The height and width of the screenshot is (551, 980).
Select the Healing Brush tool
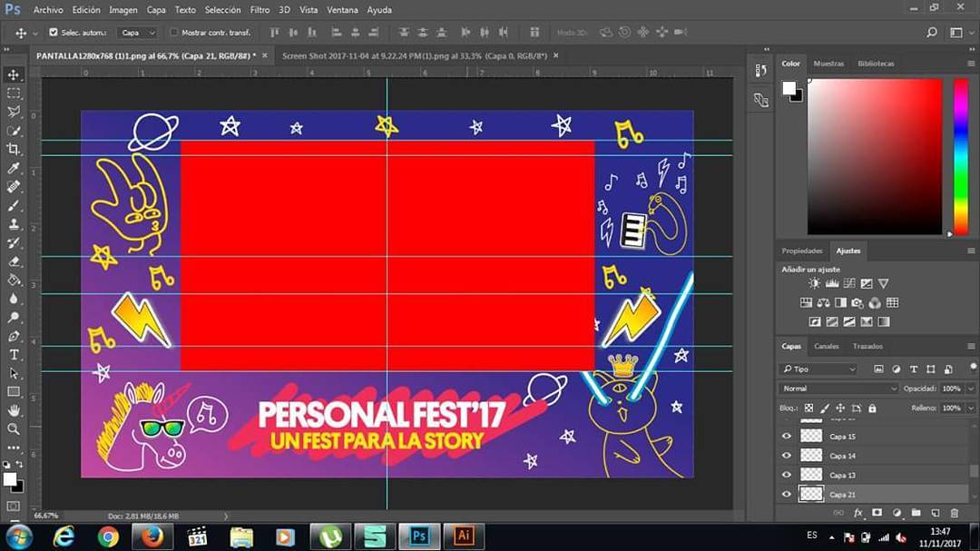point(13,186)
